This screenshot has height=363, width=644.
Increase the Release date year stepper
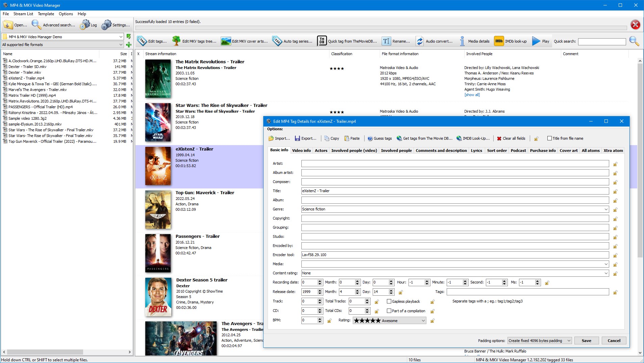pyautogui.click(x=320, y=290)
